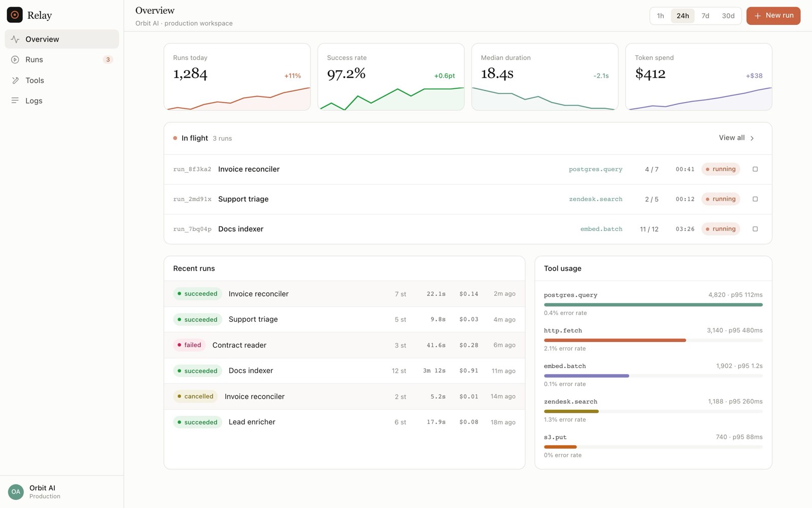Stop the Docs indexer running run
Image resolution: width=812 pixels, height=508 pixels.
[x=755, y=229]
